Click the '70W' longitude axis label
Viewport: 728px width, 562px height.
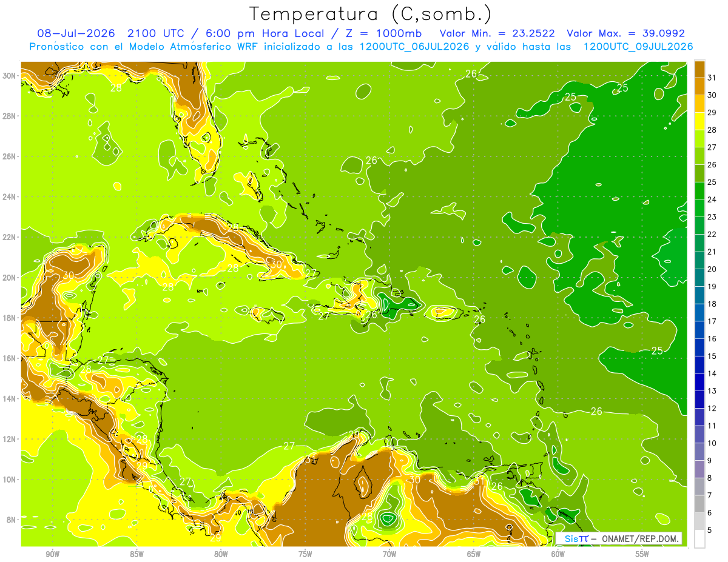389,554
